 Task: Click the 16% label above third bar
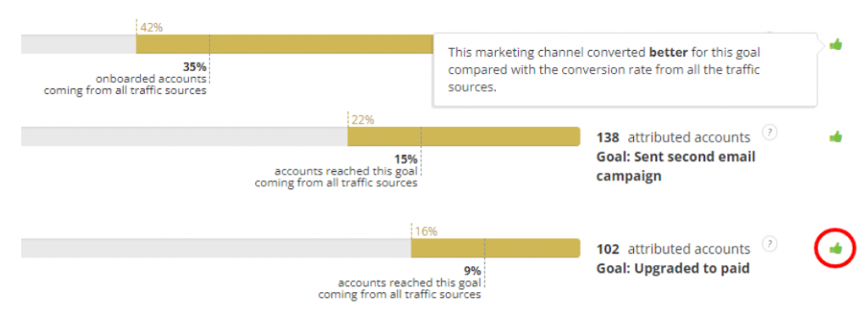click(x=426, y=230)
